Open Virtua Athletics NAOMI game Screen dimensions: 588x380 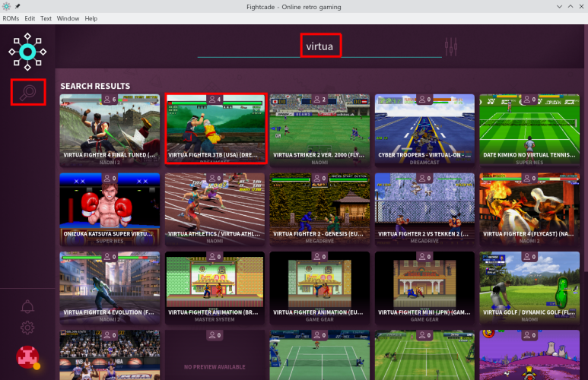[x=215, y=209]
